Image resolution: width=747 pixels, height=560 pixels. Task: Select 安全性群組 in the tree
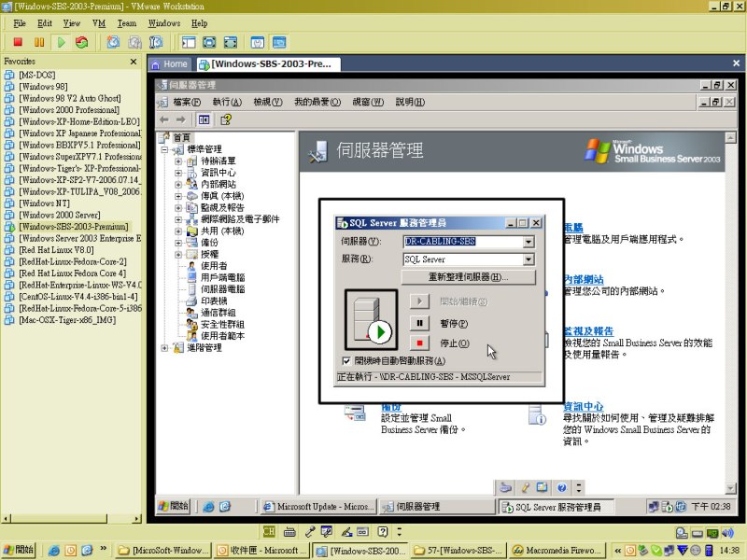pyautogui.click(x=222, y=324)
